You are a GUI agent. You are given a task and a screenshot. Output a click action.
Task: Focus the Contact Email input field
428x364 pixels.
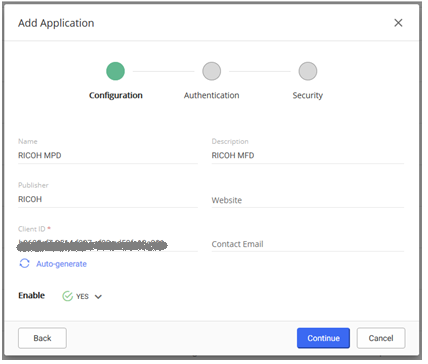coord(307,244)
